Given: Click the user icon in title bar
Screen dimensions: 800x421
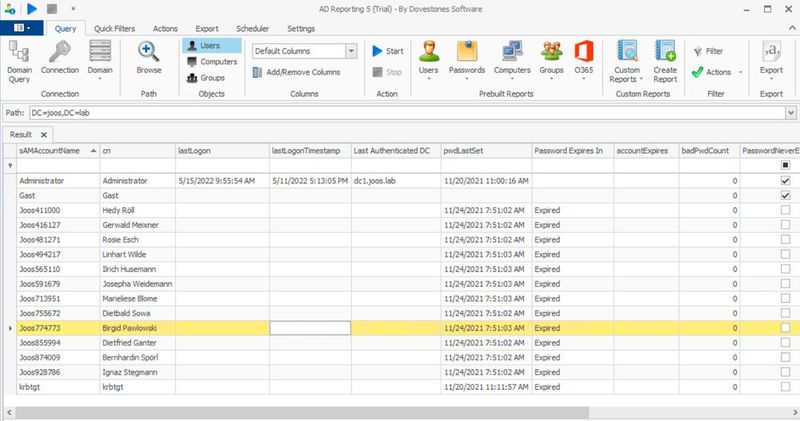Looking at the screenshot, I should point(9,9).
